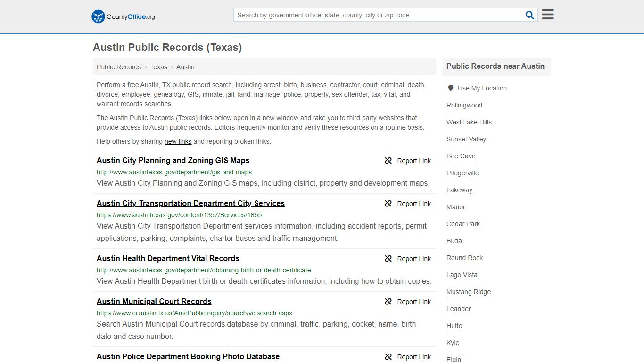This screenshot has width=644, height=362.
Task: Open Cedar Park public records
Action: [x=463, y=224]
